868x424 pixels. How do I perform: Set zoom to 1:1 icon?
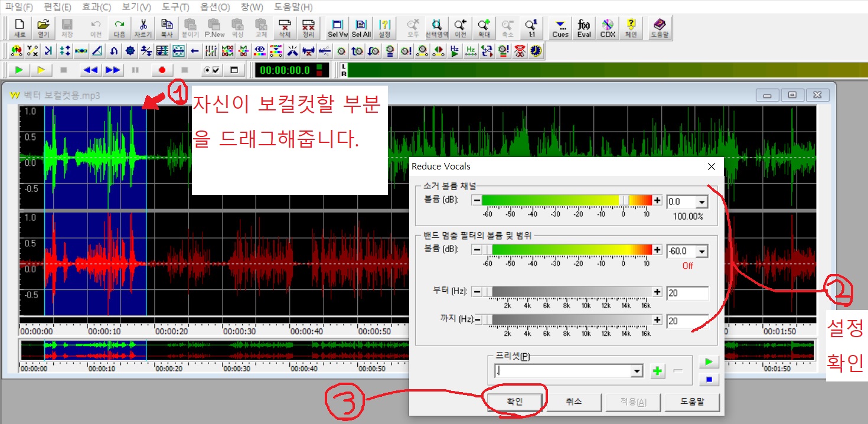tap(531, 27)
